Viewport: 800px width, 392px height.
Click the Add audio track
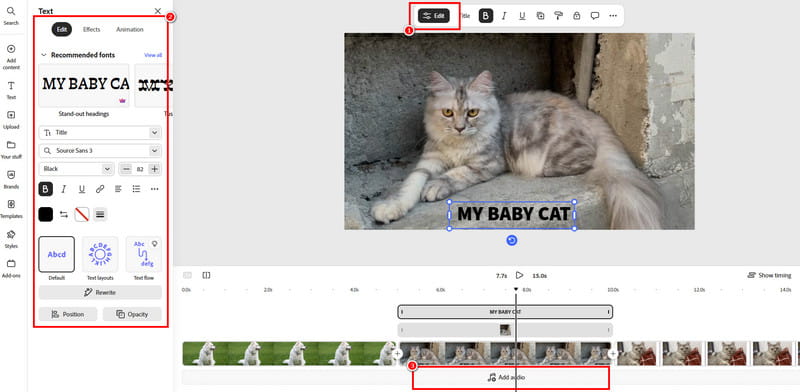coord(506,378)
